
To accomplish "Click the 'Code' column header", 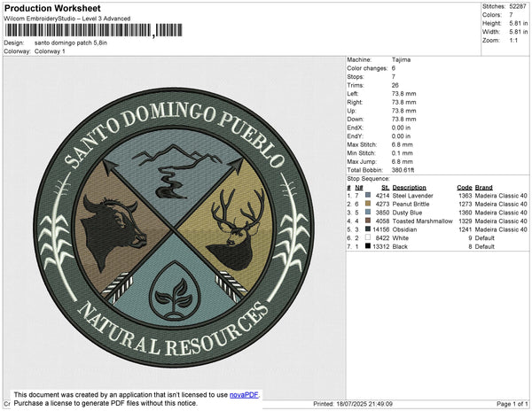I will (x=465, y=188).
